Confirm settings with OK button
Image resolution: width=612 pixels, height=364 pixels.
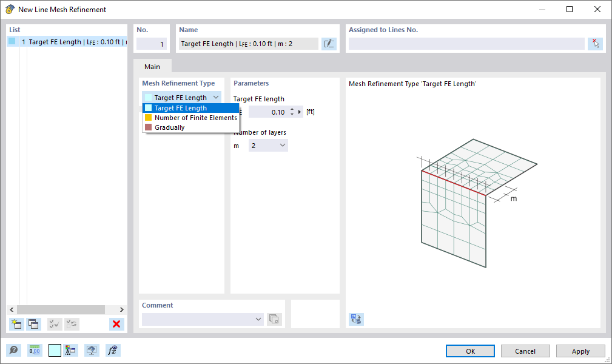pyautogui.click(x=469, y=351)
